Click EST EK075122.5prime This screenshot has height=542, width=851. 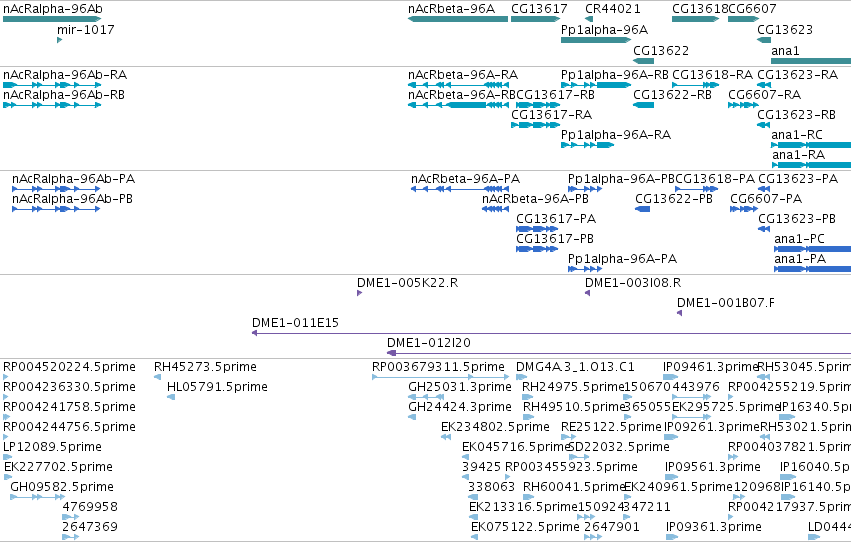click(x=474, y=538)
